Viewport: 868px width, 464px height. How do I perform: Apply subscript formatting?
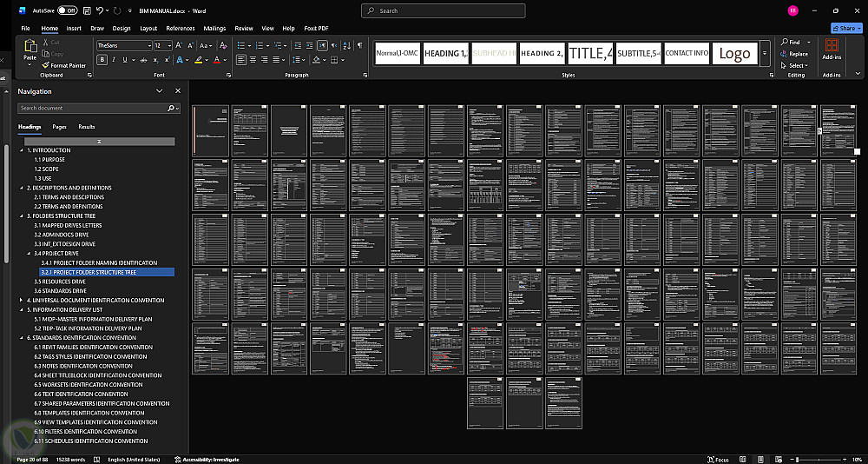(x=155, y=60)
